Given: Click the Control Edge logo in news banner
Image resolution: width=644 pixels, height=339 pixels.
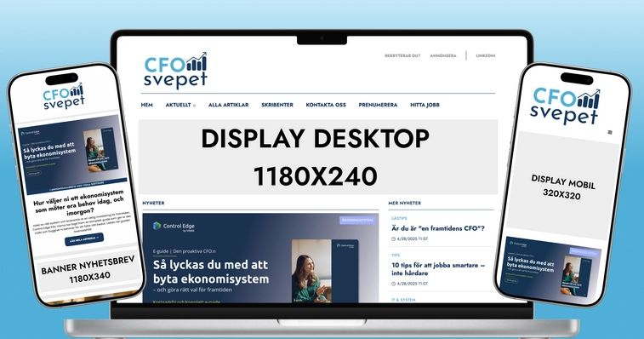Looking at the screenshot, I should [x=174, y=227].
